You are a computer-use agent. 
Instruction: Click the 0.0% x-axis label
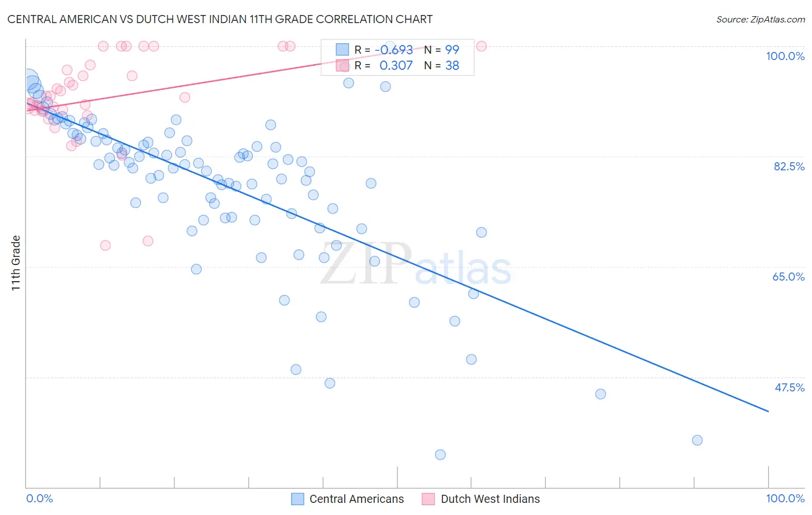pyautogui.click(x=40, y=498)
